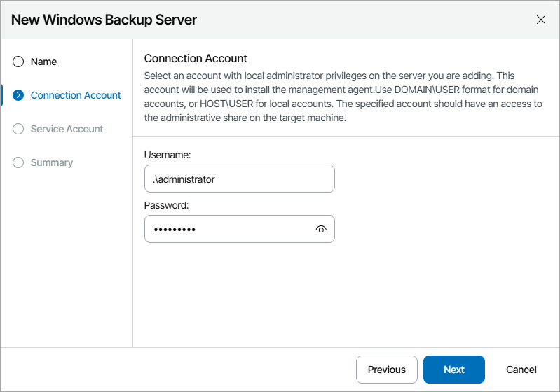Image resolution: width=560 pixels, height=392 pixels.
Task: Focus the Username input field
Action: click(x=239, y=178)
